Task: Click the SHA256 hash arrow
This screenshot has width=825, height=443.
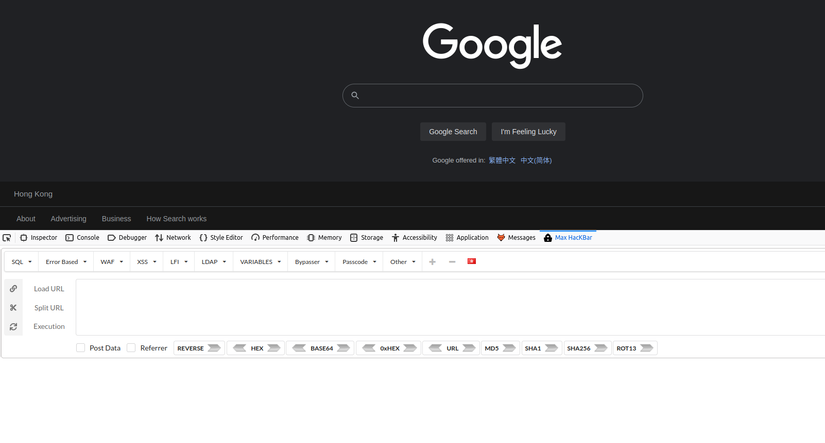Action: (600, 348)
